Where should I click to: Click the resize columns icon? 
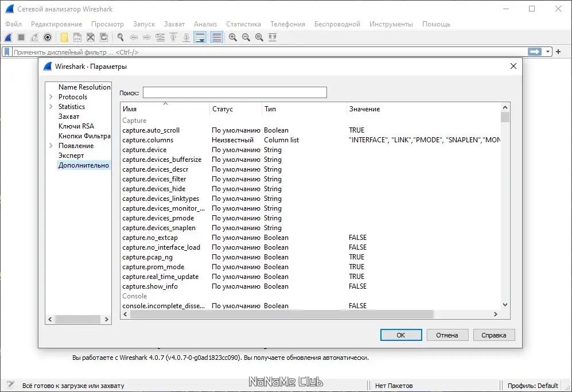pos(273,37)
